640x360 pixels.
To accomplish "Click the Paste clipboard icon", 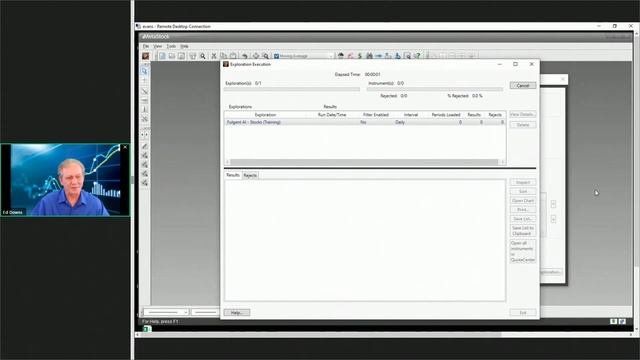I will point(233,56).
